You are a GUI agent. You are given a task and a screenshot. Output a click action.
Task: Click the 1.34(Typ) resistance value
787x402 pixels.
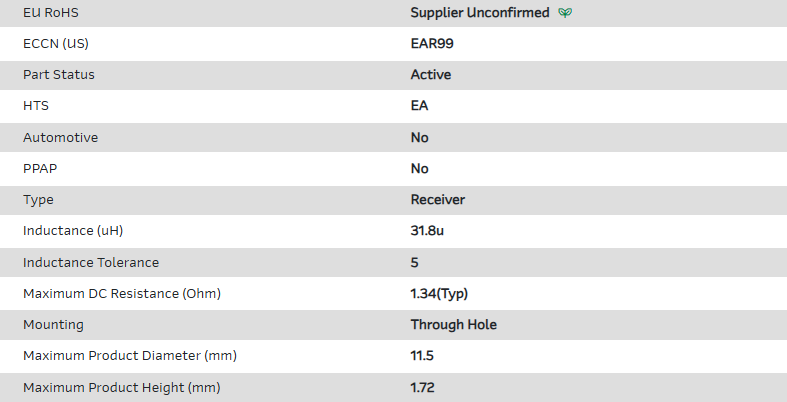[x=440, y=293]
